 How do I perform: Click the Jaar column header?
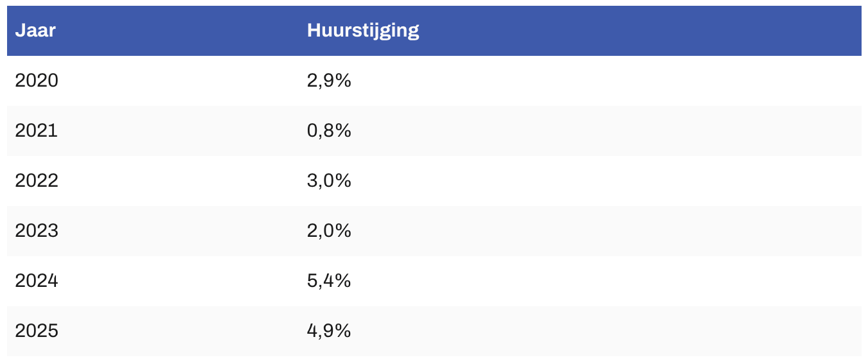click(x=35, y=31)
